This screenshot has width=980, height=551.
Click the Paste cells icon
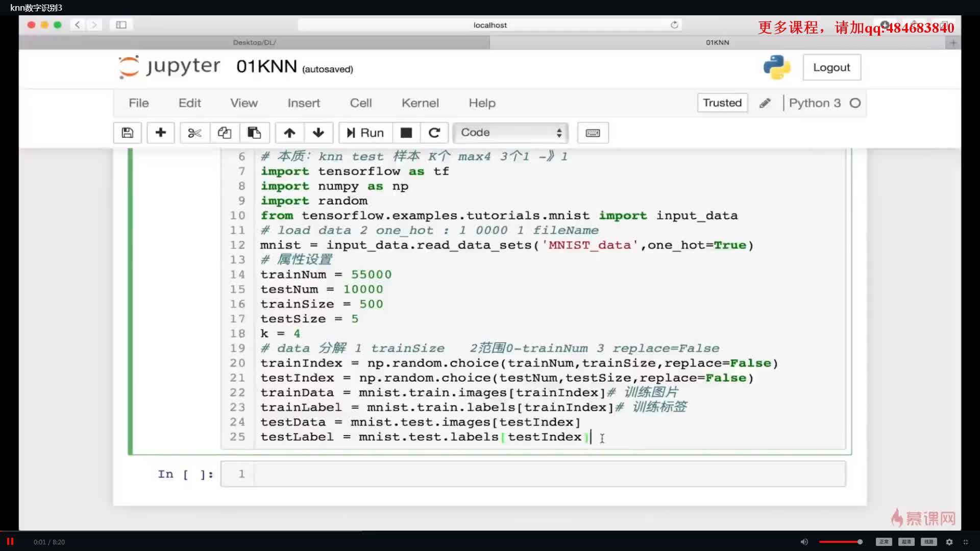point(254,133)
